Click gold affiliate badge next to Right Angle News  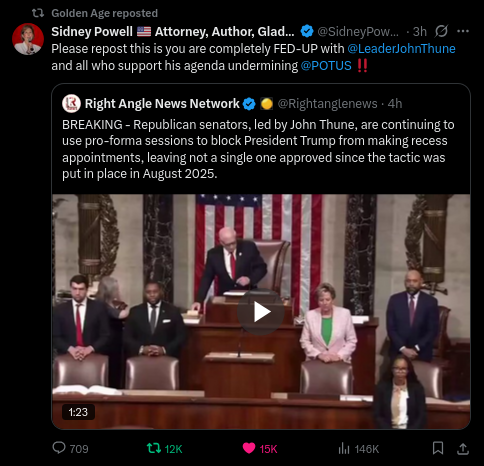pyautogui.click(x=266, y=104)
